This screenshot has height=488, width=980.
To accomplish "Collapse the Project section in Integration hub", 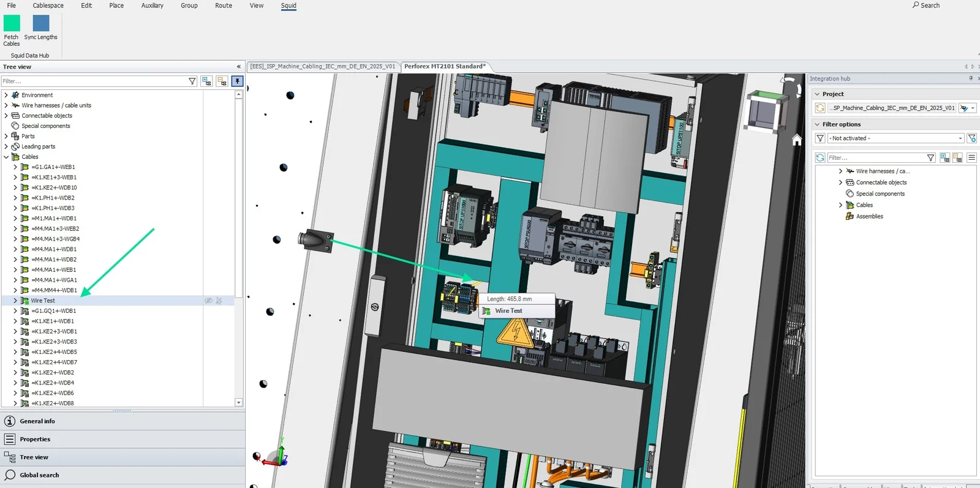I will (817, 94).
